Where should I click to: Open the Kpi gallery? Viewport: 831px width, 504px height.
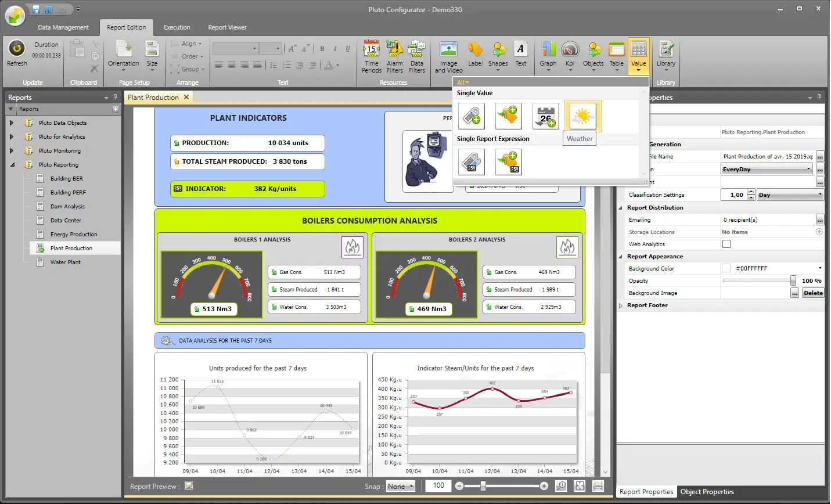pos(570,56)
